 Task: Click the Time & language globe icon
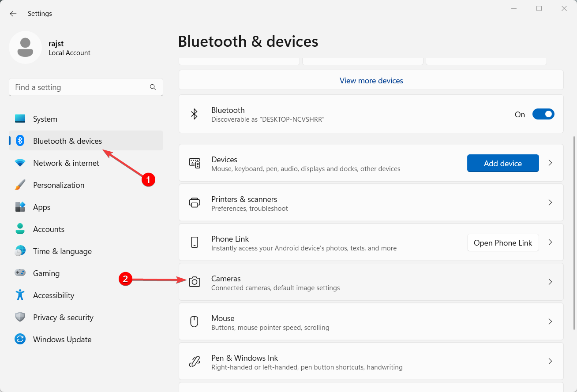pyautogui.click(x=20, y=251)
